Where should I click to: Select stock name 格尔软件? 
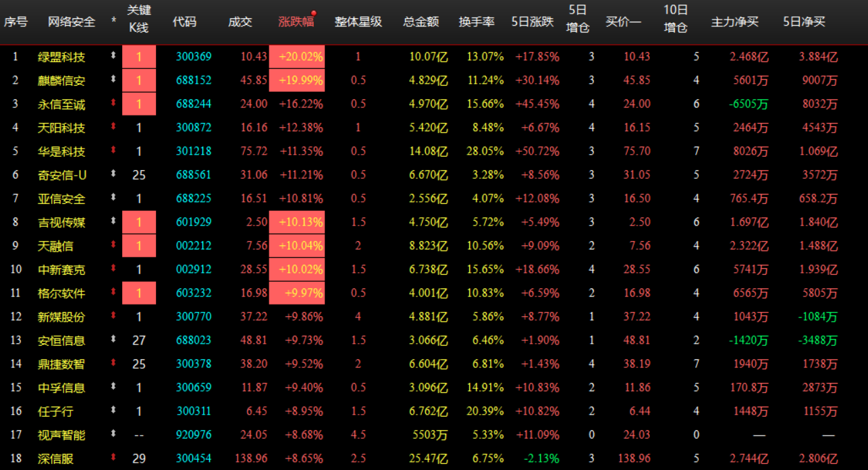[x=61, y=294]
